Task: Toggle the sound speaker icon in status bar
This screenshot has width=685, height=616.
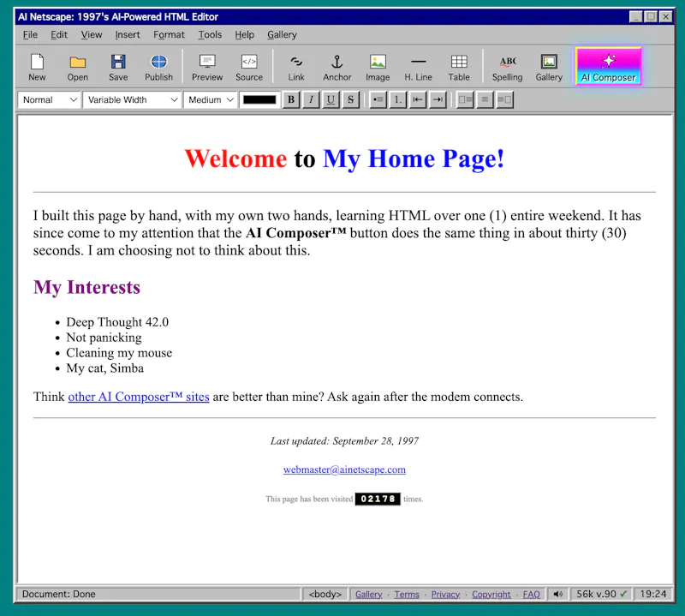Action: click(558, 594)
